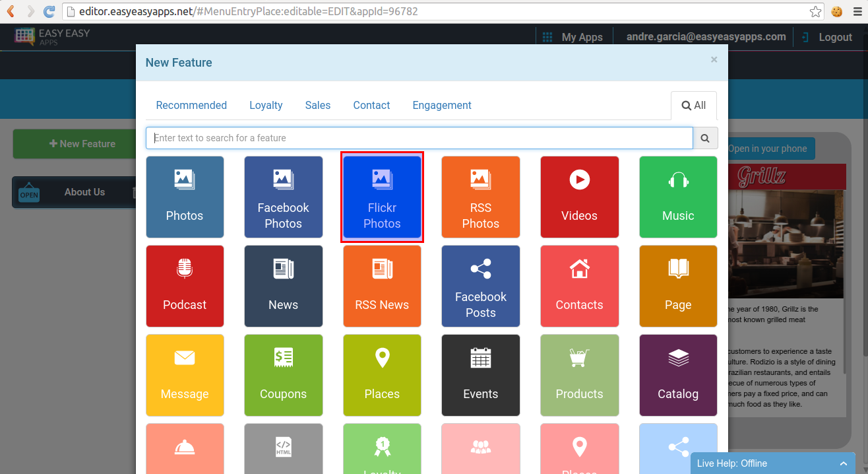
Task: Add the Podcast feature
Action: (185, 286)
